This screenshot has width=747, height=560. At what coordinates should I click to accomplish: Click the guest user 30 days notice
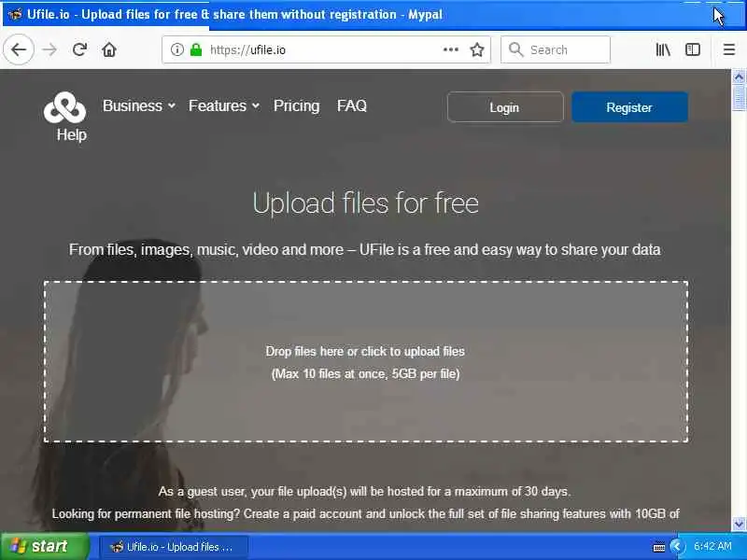click(x=364, y=492)
